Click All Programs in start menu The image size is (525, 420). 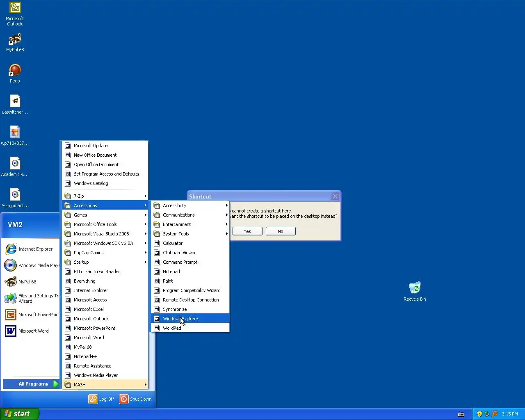[31, 384]
